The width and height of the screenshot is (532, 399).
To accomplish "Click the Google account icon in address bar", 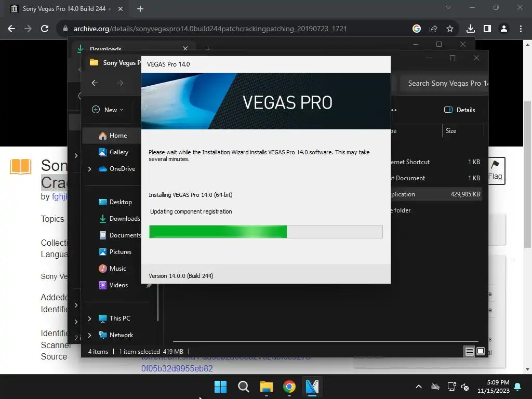I will (417, 29).
